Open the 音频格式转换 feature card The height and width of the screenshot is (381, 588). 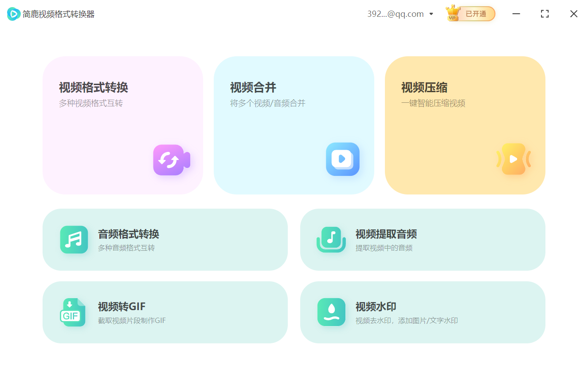click(165, 240)
